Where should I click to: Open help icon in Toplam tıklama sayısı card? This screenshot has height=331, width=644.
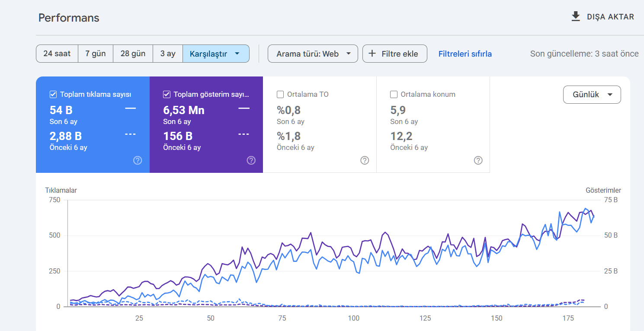click(x=138, y=160)
